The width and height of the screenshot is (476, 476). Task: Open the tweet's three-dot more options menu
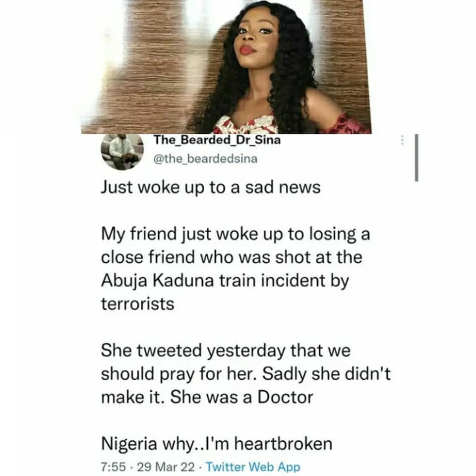402,140
